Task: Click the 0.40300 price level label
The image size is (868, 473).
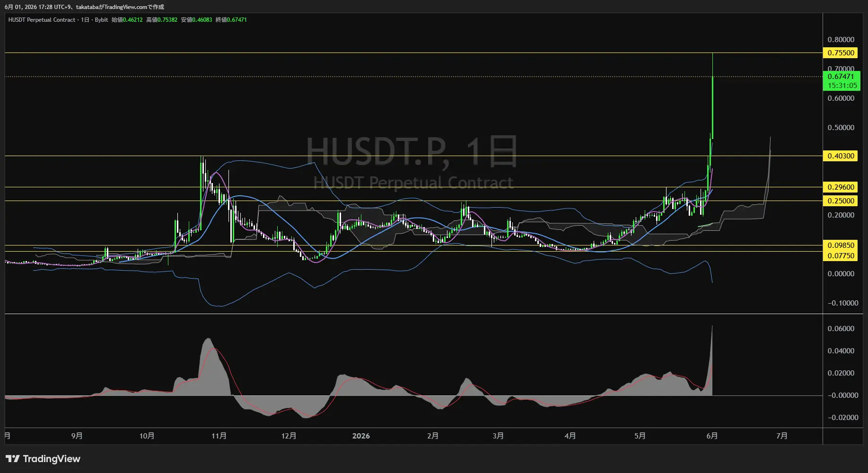Action: click(x=841, y=156)
